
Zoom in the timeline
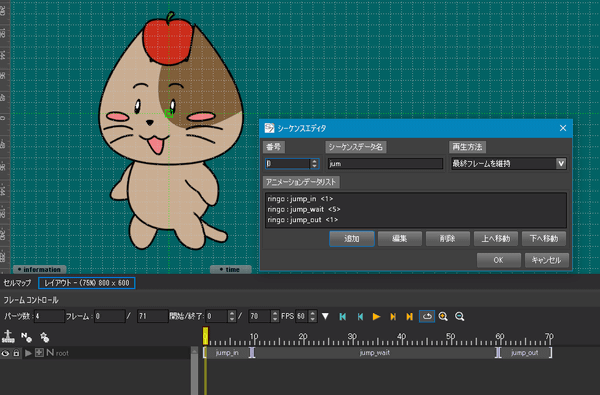443,317
